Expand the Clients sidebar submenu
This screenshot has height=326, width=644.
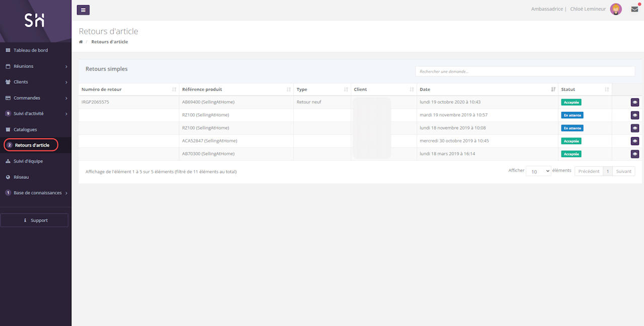[x=35, y=82]
